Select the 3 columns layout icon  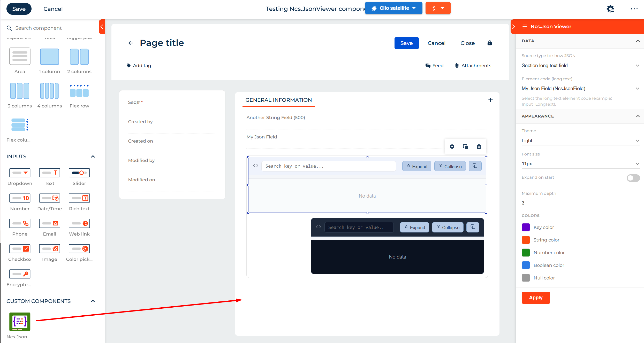pyautogui.click(x=20, y=91)
